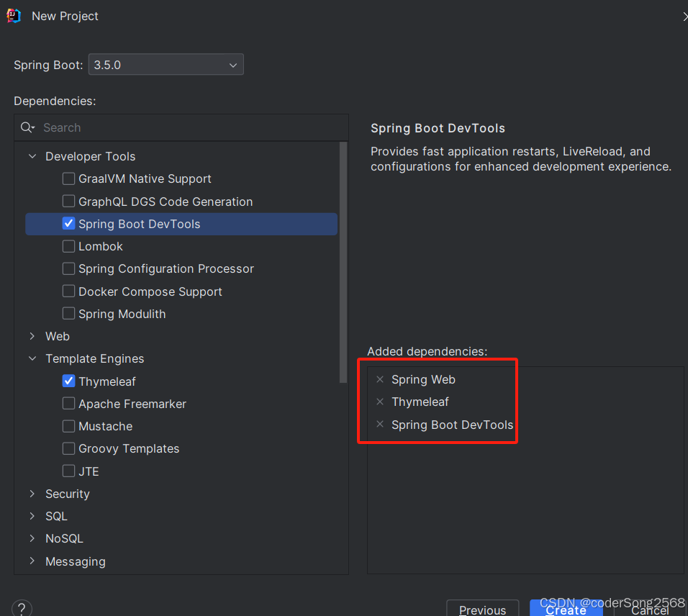
Task: Expand the Web category
Action: [x=32, y=336]
